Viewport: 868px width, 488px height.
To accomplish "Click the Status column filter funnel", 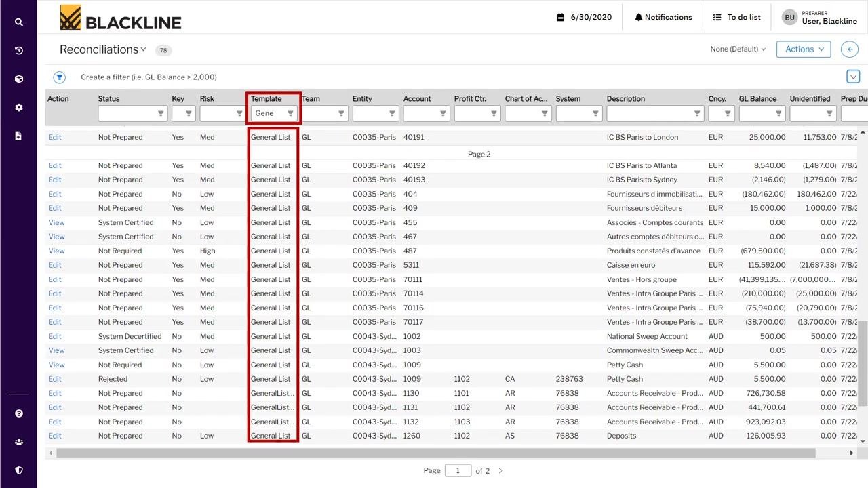I will click(x=161, y=113).
